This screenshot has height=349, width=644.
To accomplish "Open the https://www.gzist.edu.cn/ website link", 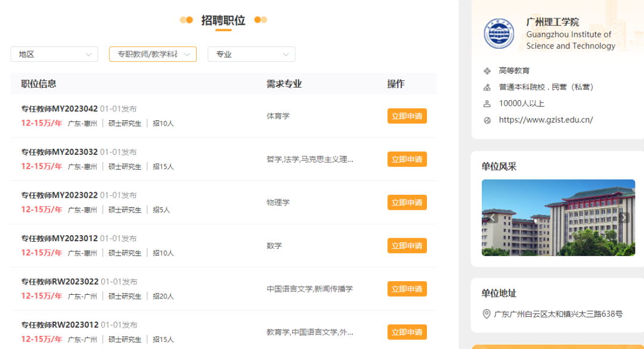I will click(546, 120).
